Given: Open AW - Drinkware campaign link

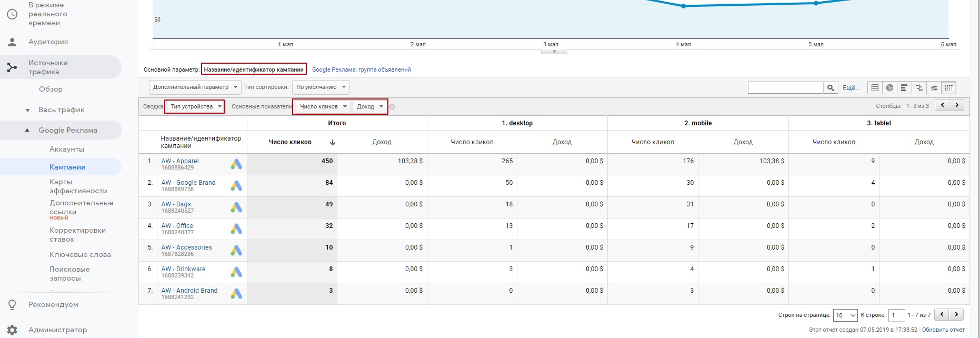Looking at the screenshot, I should click(x=184, y=269).
